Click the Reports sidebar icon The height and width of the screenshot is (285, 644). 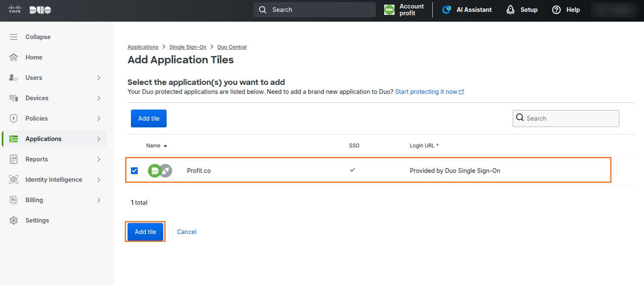click(14, 159)
